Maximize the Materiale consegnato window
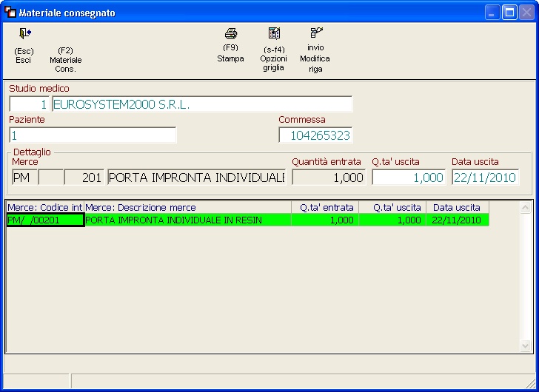Viewport: 539px width, 392px height. click(x=509, y=13)
